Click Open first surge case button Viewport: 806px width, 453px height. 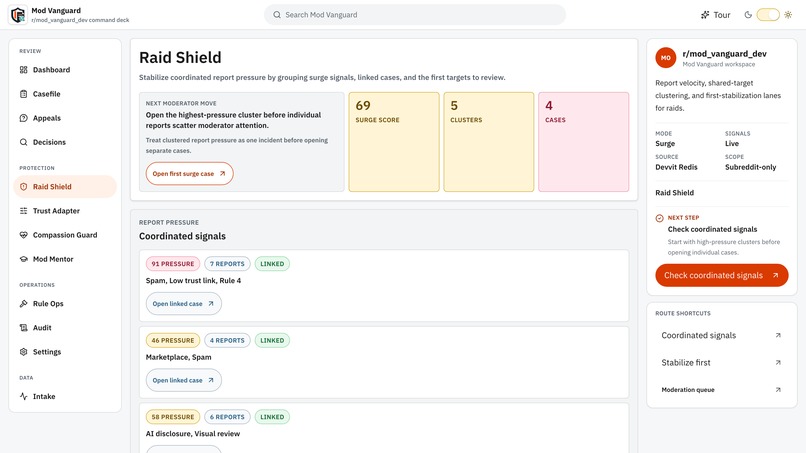[189, 174]
